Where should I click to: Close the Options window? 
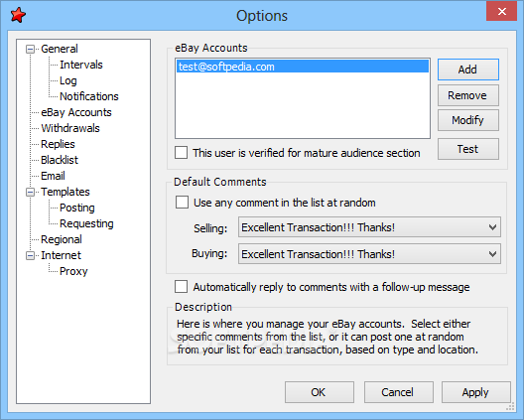click(501, 12)
